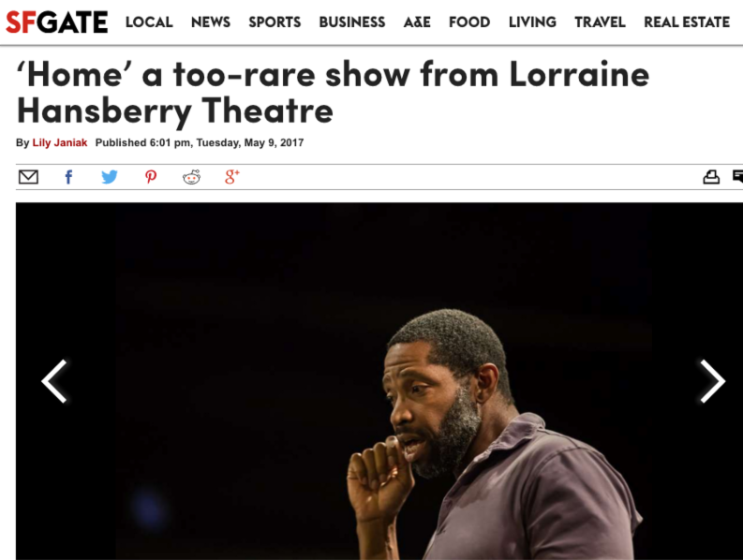
Task: Open the A&E section
Action: [x=417, y=22]
